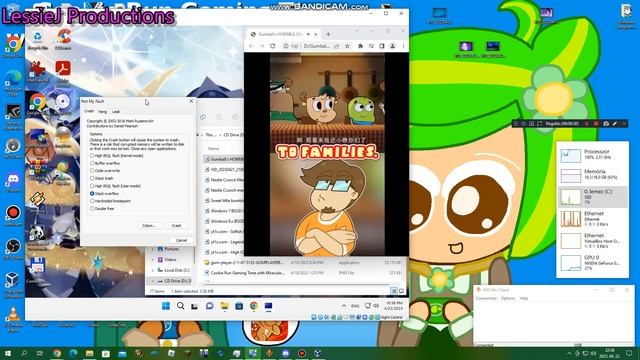This screenshot has width=640, height=360.
Task: Click the Name column header in Explorer
Action: [x=213, y=149]
